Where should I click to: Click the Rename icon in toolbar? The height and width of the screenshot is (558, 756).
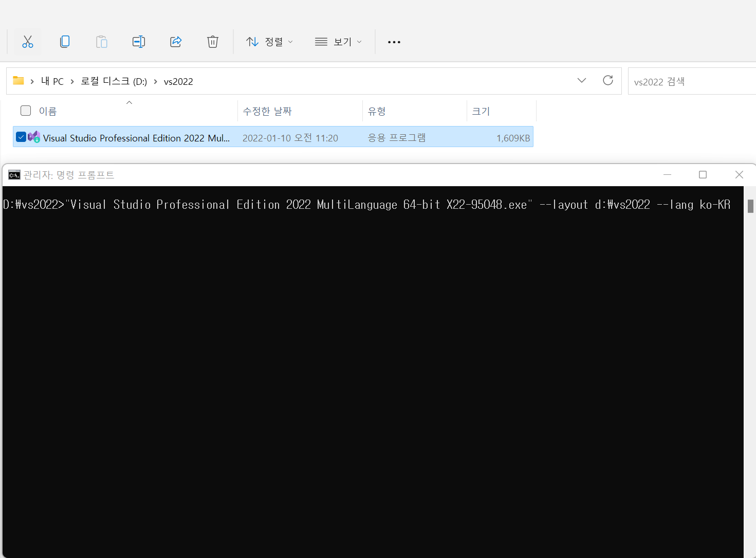[x=139, y=42]
